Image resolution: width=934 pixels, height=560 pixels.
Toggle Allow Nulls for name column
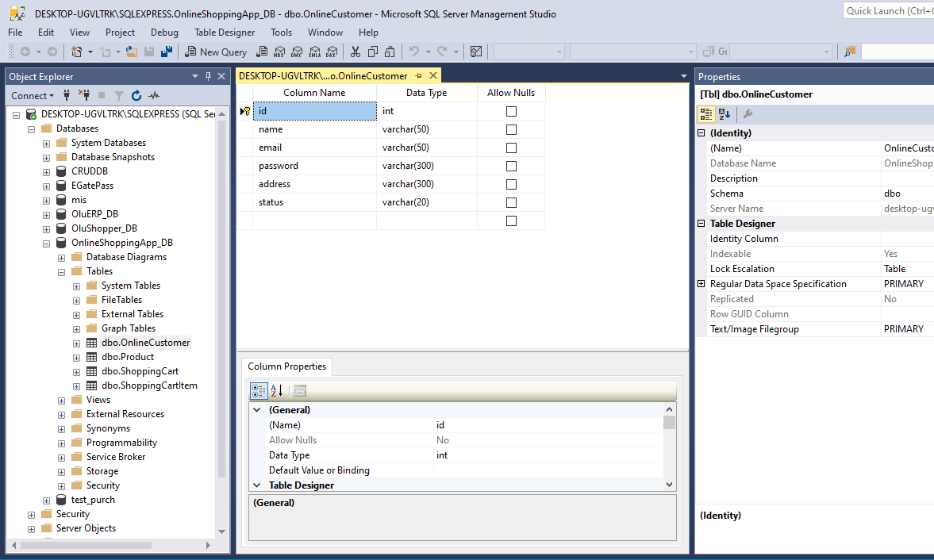511,130
